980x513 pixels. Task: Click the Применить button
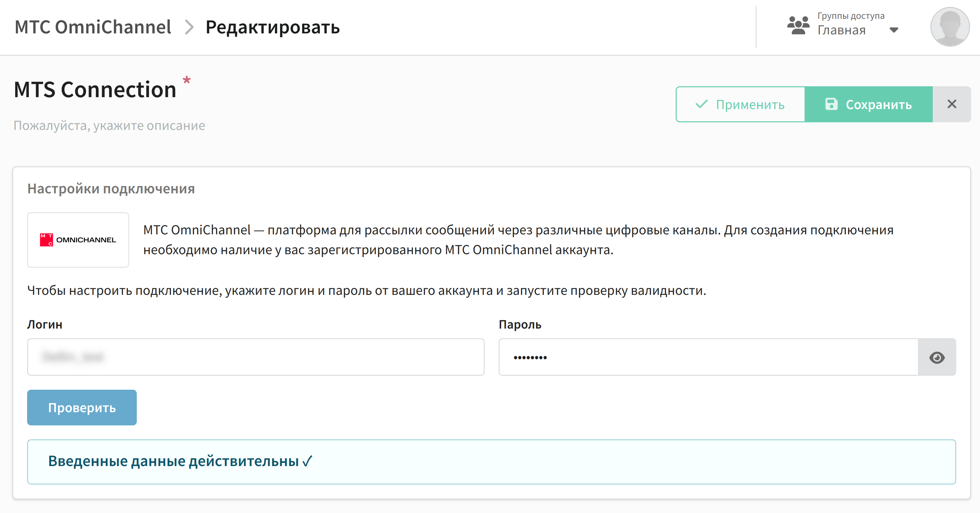(x=740, y=104)
